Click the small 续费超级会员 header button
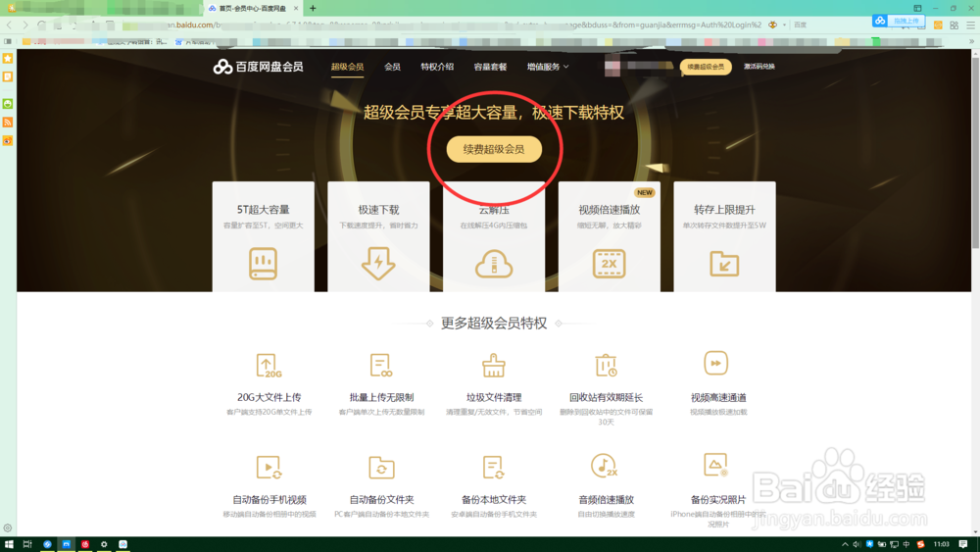 click(x=706, y=67)
